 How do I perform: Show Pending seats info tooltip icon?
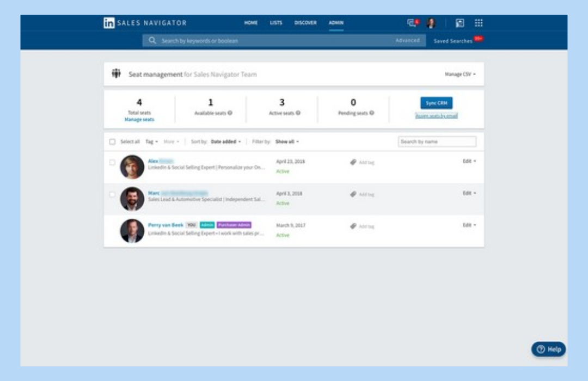[x=372, y=113]
